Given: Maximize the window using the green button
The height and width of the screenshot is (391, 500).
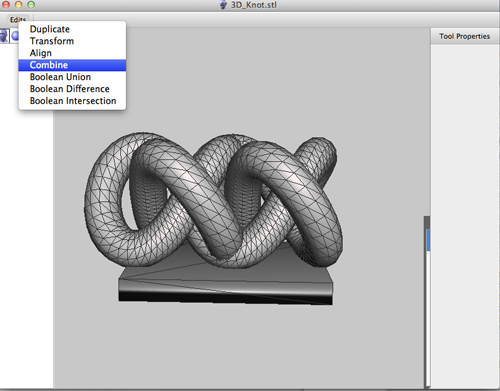Looking at the screenshot, I should coord(31,5).
